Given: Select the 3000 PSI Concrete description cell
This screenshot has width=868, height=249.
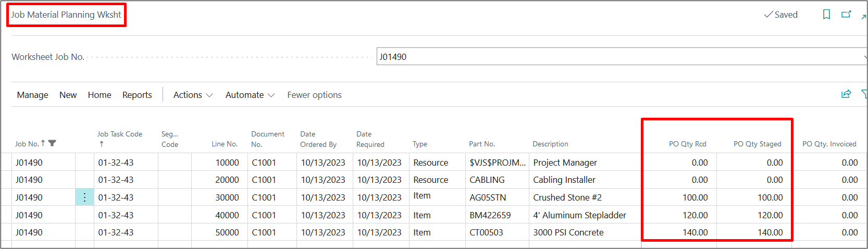Looking at the screenshot, I should pyautogui.click(x=568, y=232).
